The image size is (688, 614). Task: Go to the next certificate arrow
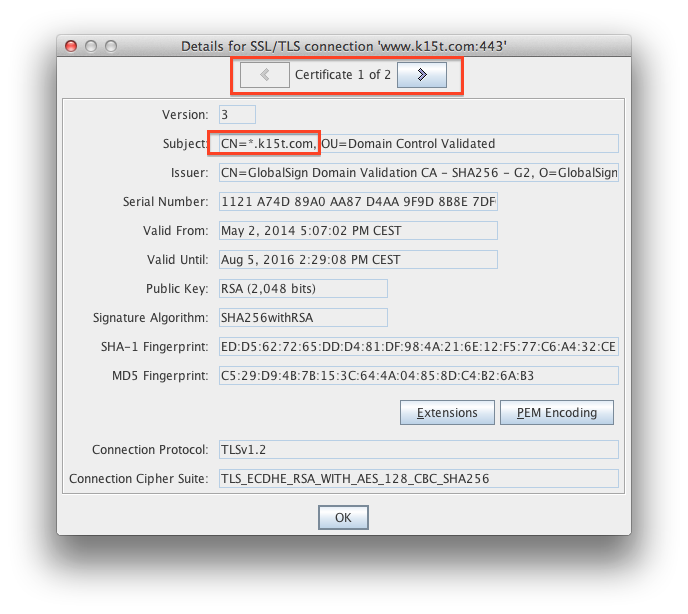click(x=421, y=75)
